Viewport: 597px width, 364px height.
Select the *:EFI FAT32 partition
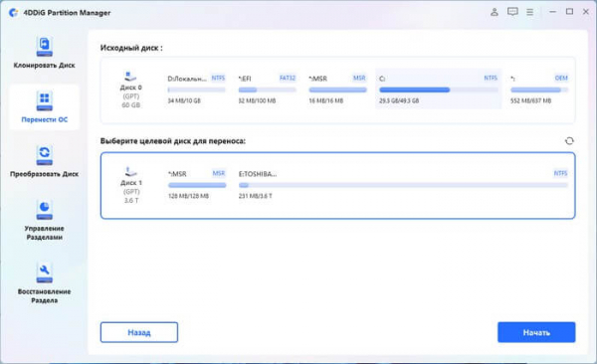[267, 90]
